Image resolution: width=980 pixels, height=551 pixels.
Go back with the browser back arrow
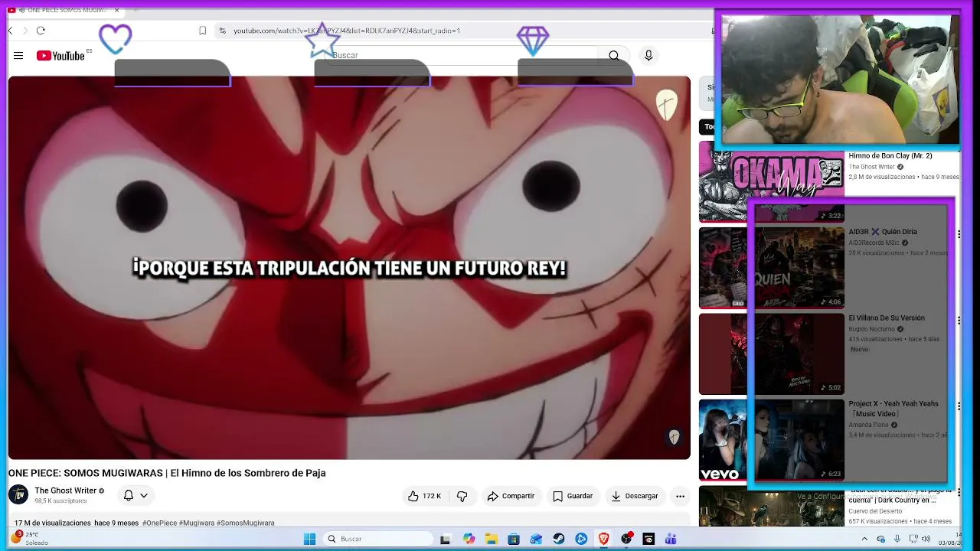(x=10, y=31)
